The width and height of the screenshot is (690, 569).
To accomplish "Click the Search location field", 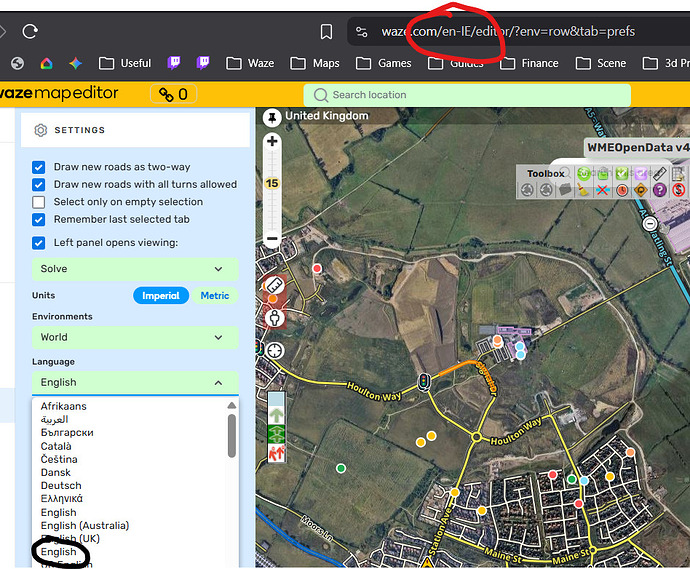I will (467, 95).
